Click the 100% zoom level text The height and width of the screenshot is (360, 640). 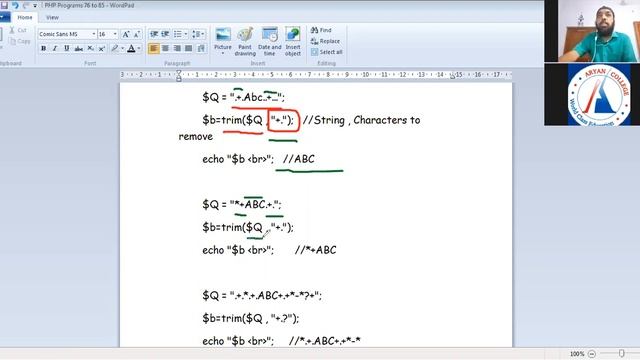[577, 354]
